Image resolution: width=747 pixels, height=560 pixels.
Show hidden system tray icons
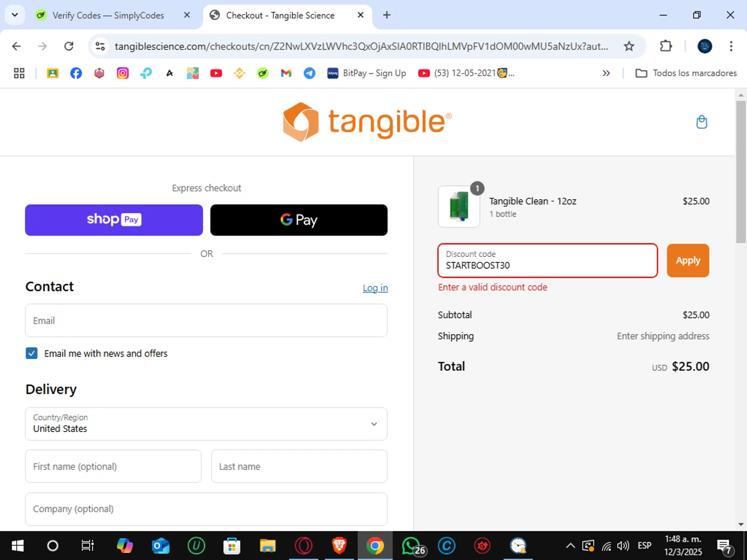click(x=571, y=546)
